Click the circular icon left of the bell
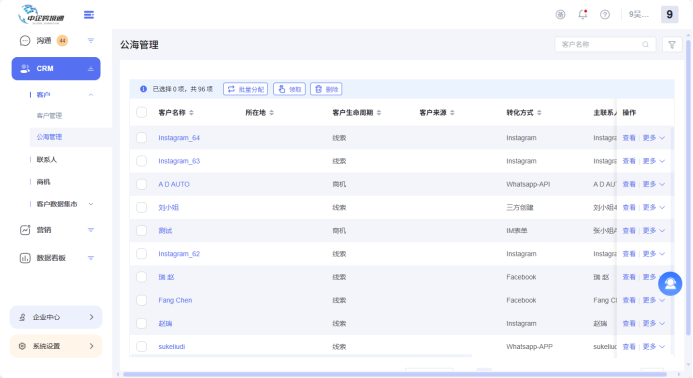Viewport: 693px width, 378px height. point(560,15)
